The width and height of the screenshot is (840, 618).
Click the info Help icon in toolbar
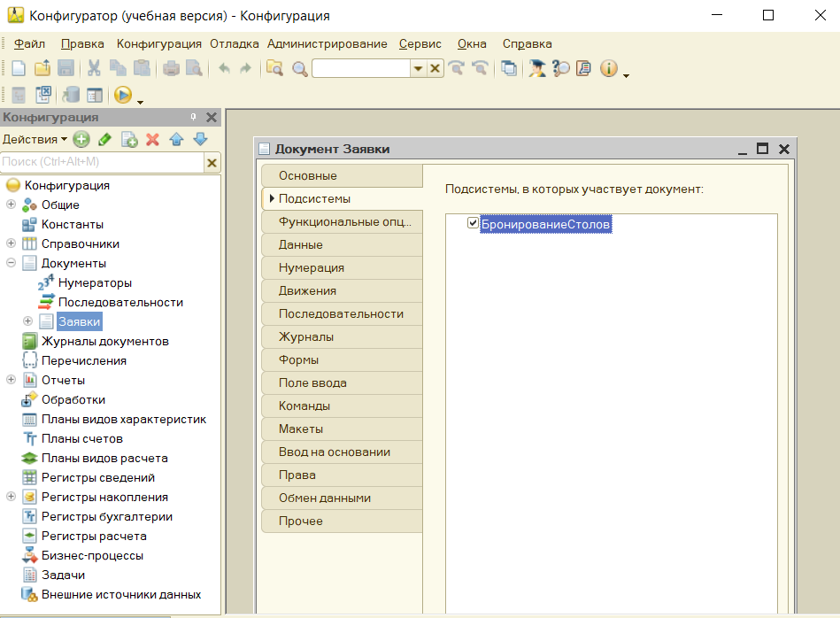(x=608, y=68)
